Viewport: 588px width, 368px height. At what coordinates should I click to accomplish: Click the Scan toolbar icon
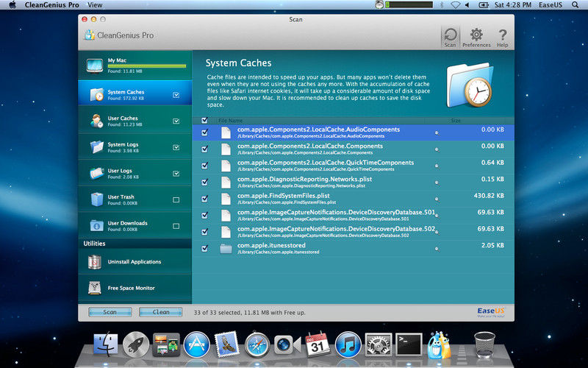point(450,38)
